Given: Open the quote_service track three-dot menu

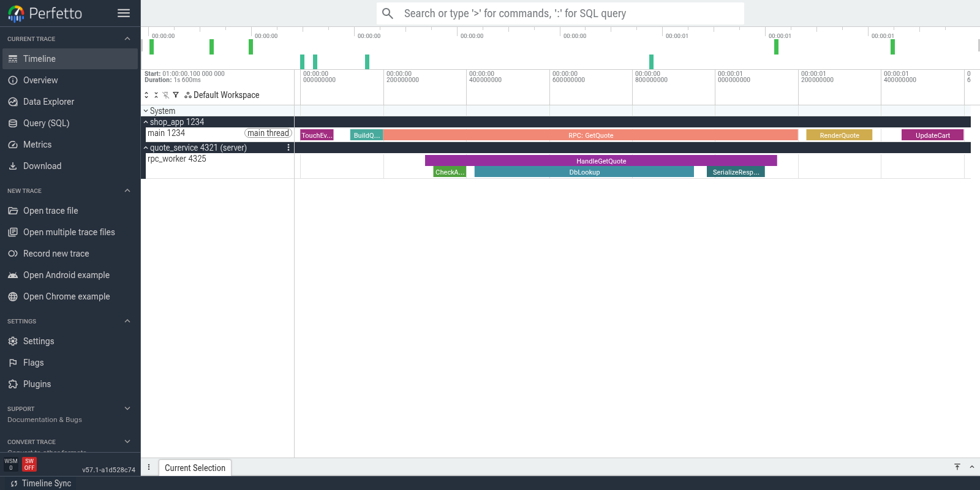Looking at the screenshot, I should tap(288, 148).
